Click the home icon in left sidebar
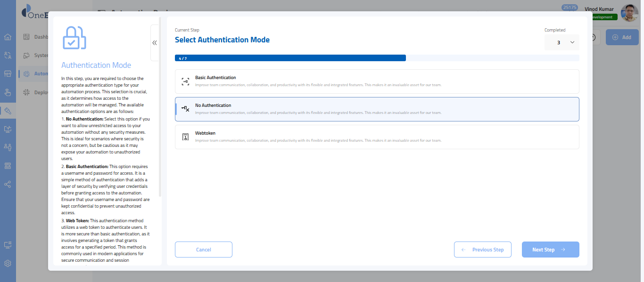The image size is (644, 282). coord(8,37)
